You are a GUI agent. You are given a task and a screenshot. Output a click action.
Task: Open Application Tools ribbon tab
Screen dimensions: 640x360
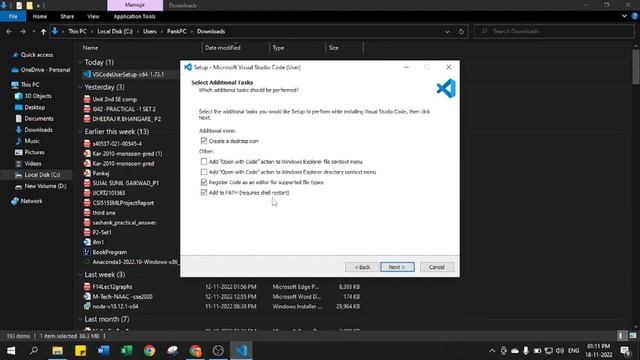(x=134, y=16)
